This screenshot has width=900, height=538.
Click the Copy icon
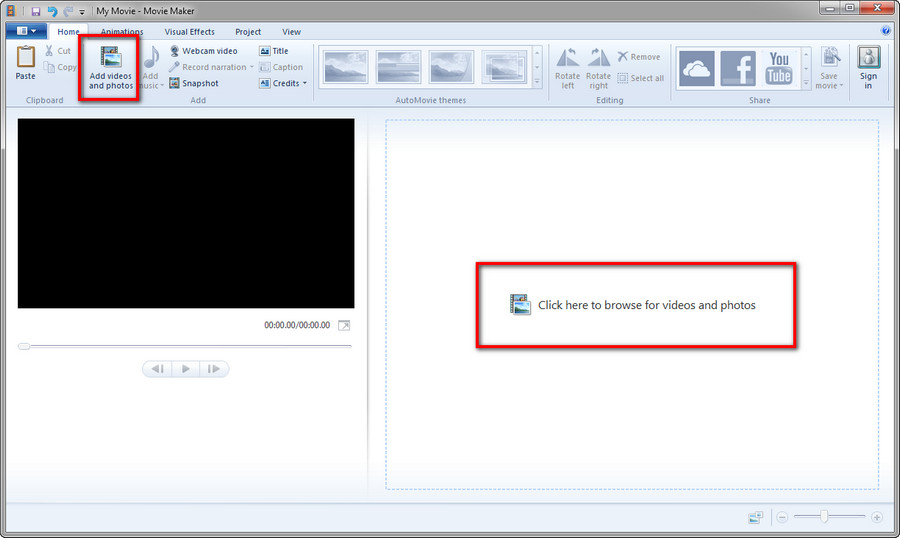(49, 67)
